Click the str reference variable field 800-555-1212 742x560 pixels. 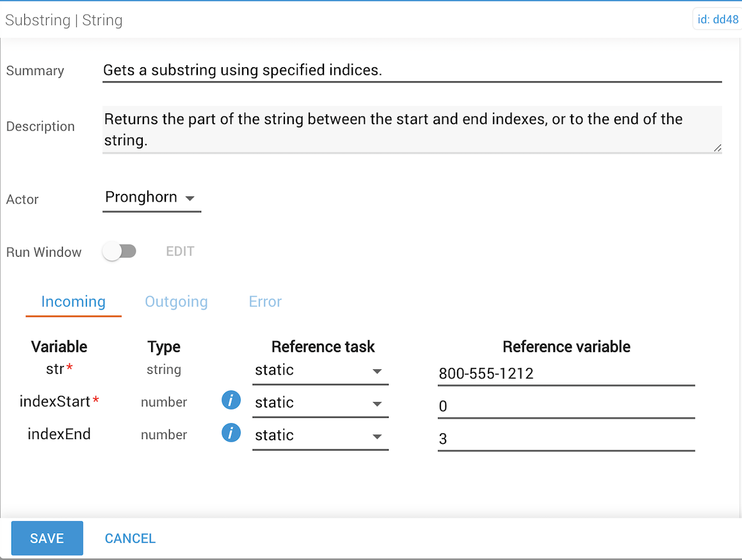pos(566,374)
